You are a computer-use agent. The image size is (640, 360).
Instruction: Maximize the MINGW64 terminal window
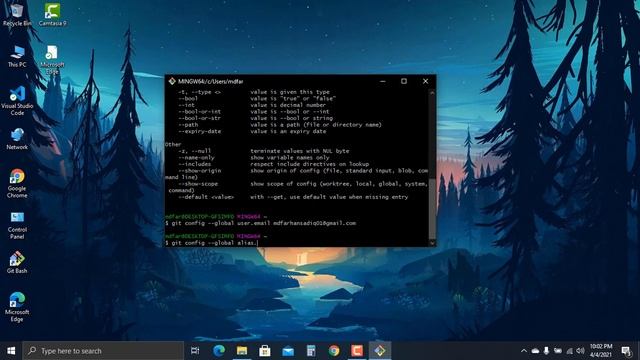tap(404, 81)
